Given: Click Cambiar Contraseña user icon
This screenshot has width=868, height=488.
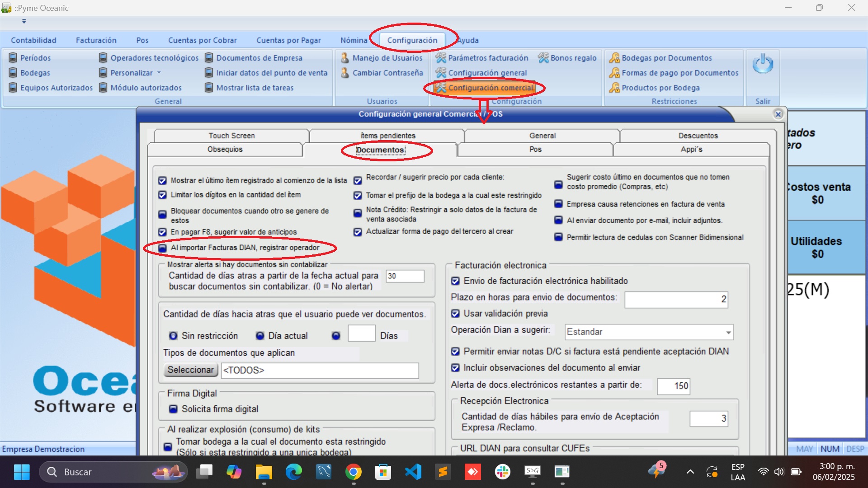Looking at the screenshot, I should 345,73.
